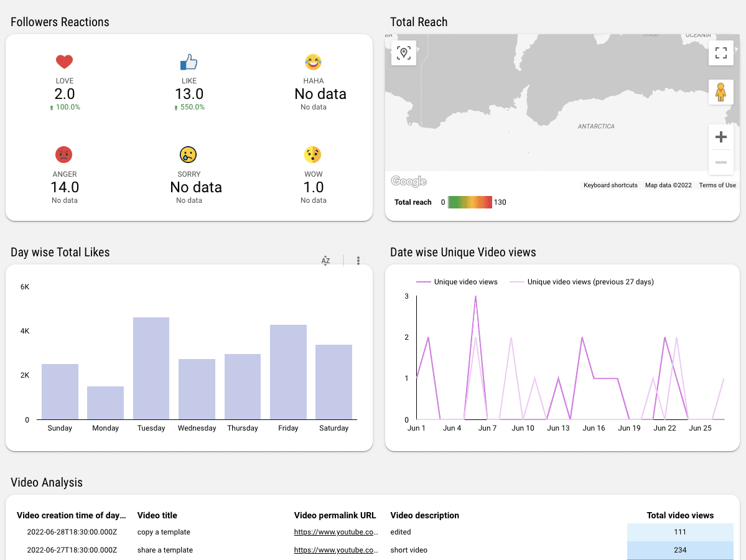Enter fullscreen mode on the map
Viewport: 746px width, 560px height.
pos(720,54)
